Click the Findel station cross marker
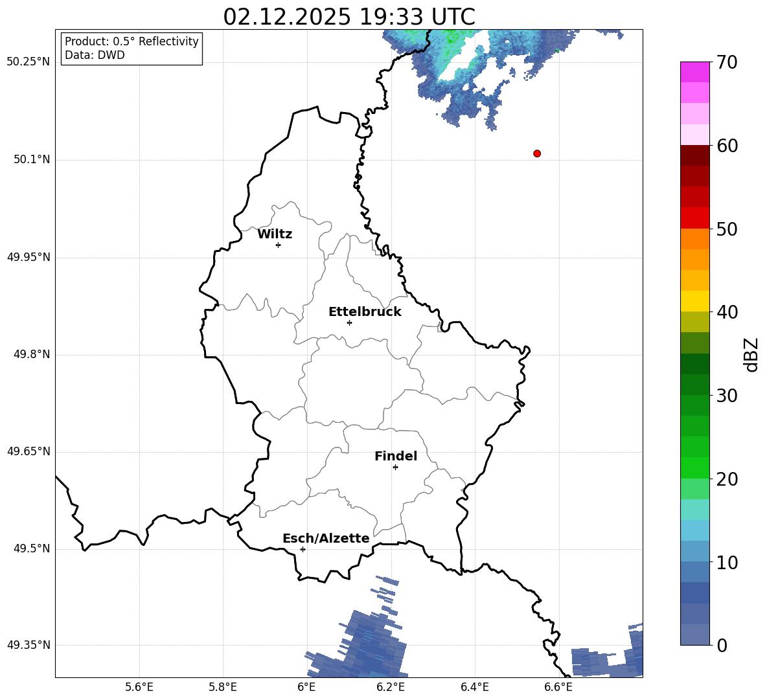Screen dimensions: 767x700 tap(395, 468)
